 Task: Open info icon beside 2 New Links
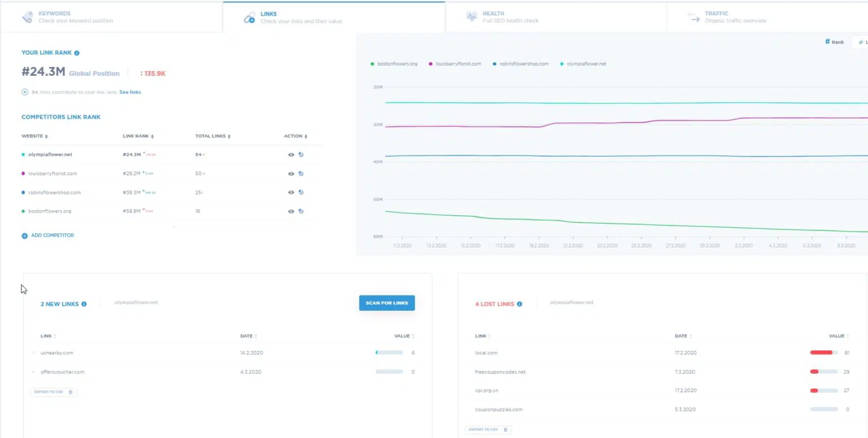pyautogui.click(x=84, y=304)
